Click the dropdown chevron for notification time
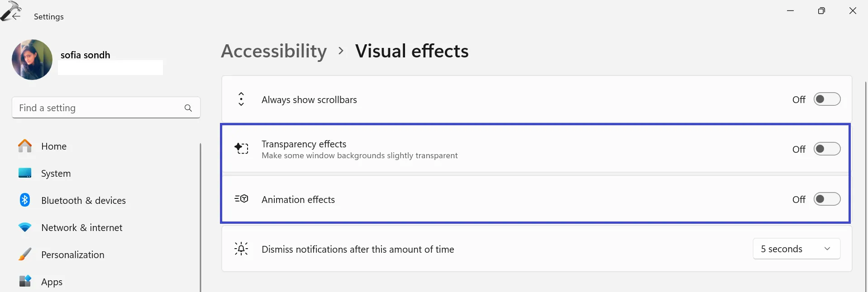The width and height of the screenshot is (868, 292). pyautogui.click(x=827, y=249)
